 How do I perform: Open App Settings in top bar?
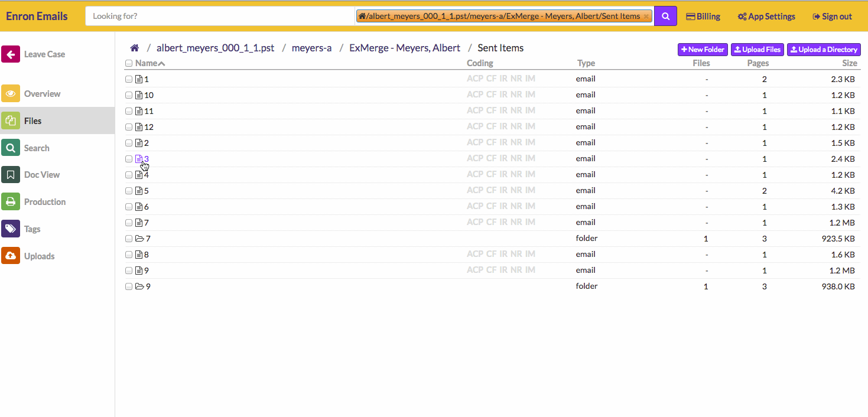click(766, 17)
